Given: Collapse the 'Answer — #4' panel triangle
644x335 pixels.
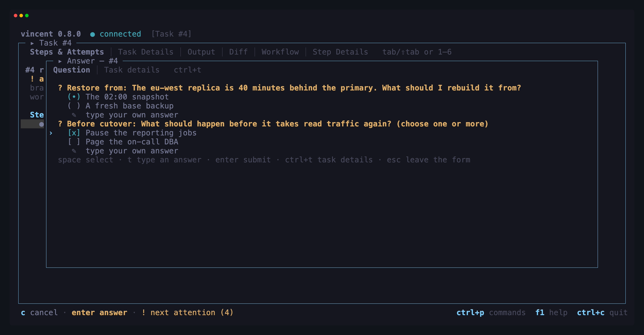Looking at the screenshot, I should tap(60, 61).
